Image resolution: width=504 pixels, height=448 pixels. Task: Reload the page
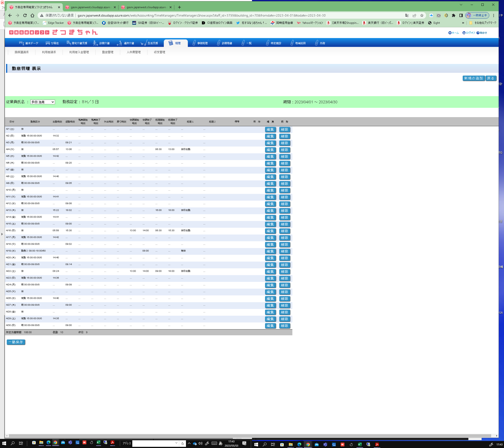25,15
